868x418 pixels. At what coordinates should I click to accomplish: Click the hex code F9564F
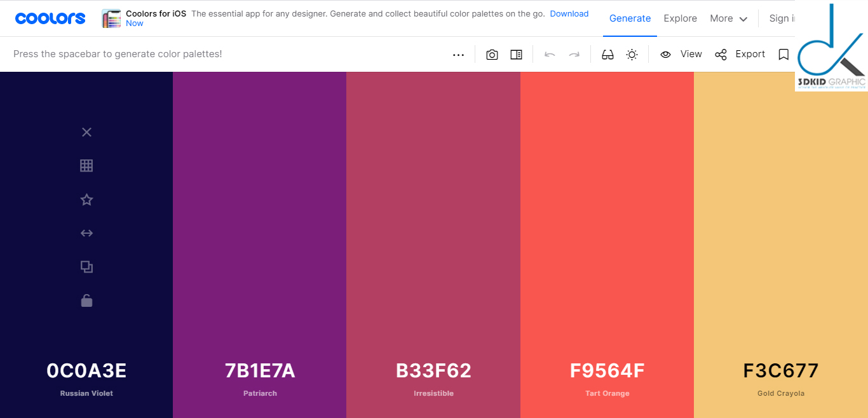[607, 370]
